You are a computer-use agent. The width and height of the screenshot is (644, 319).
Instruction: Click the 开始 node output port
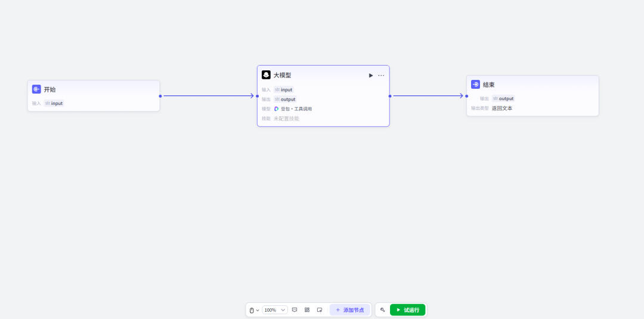point(160,96)
